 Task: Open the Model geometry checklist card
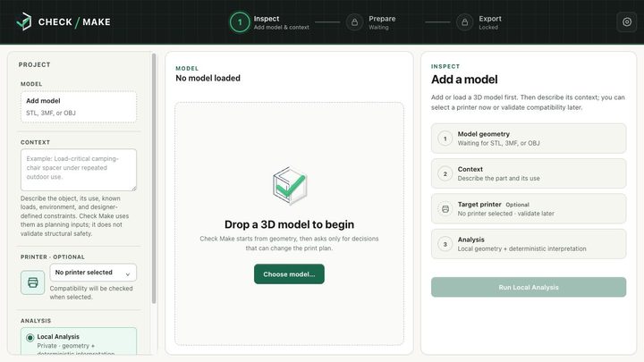[529, 139]
